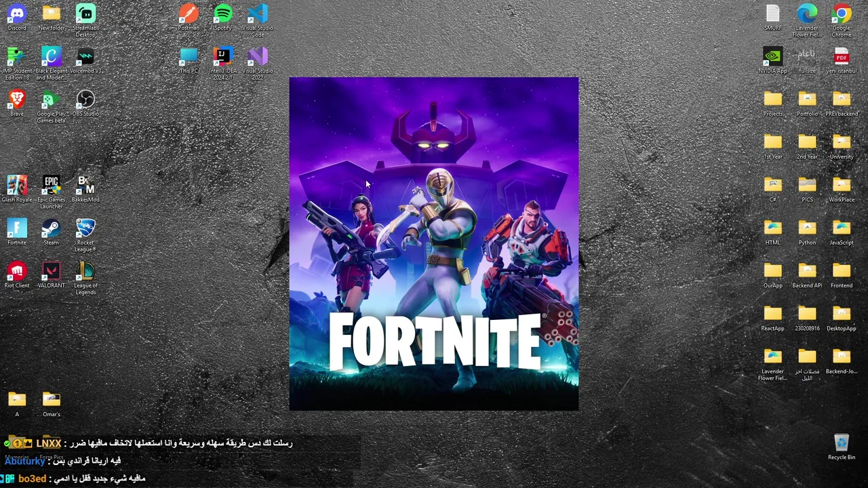
Task: Open the ReactApp folder
Action: tap(773, 319)
